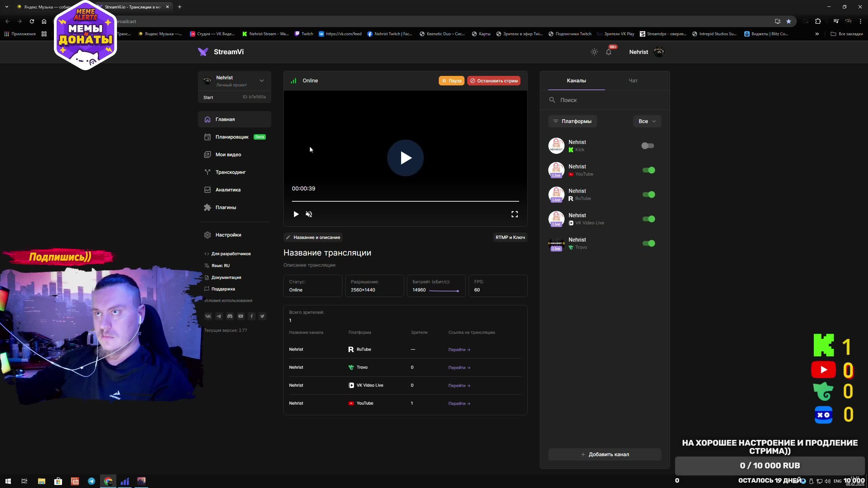Enter fullscreen in video player
This screenshot has height=488, width=868.
(x=514, y=214)
